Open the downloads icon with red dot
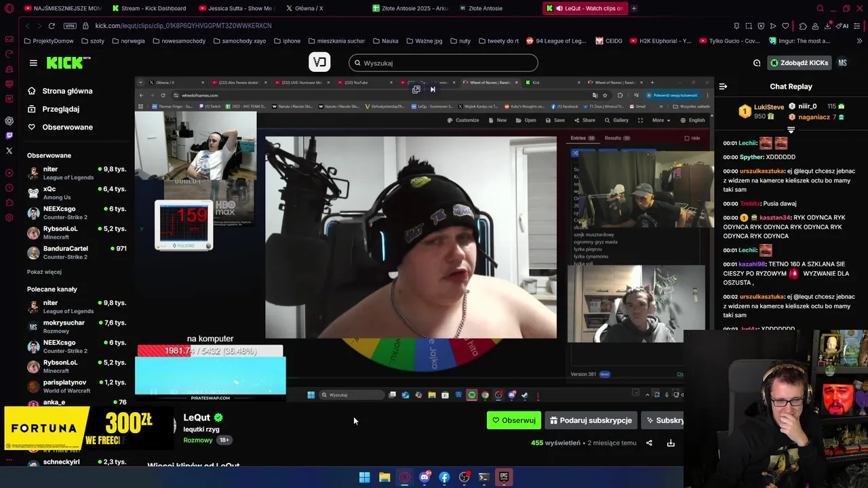Screen dimensions: 868x488 [828, 26]
